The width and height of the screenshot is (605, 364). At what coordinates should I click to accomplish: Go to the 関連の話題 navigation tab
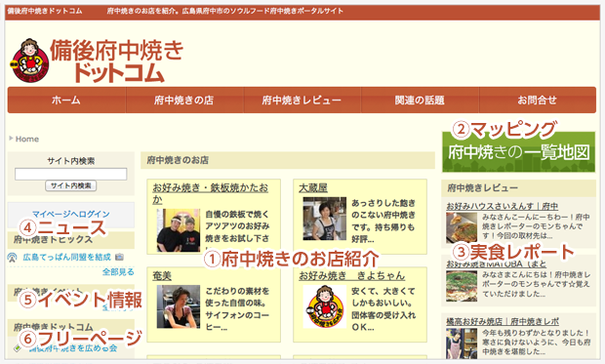click(420, 101)
